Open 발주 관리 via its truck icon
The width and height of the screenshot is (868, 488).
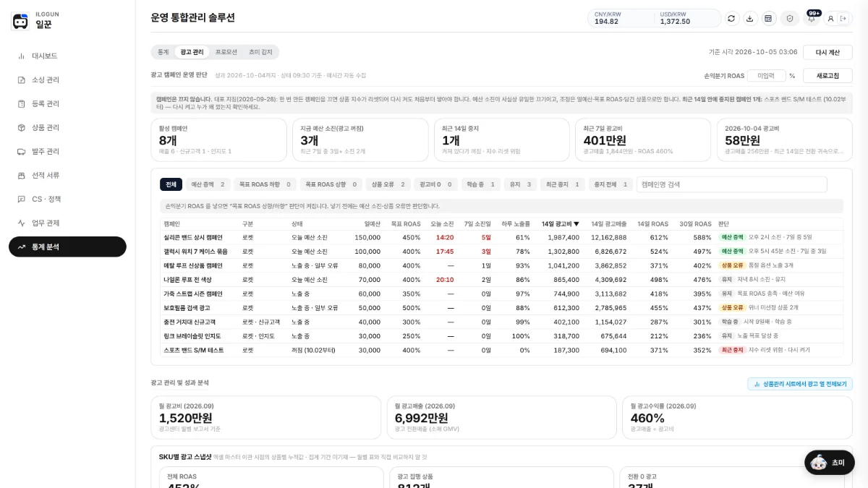point(21,151)
